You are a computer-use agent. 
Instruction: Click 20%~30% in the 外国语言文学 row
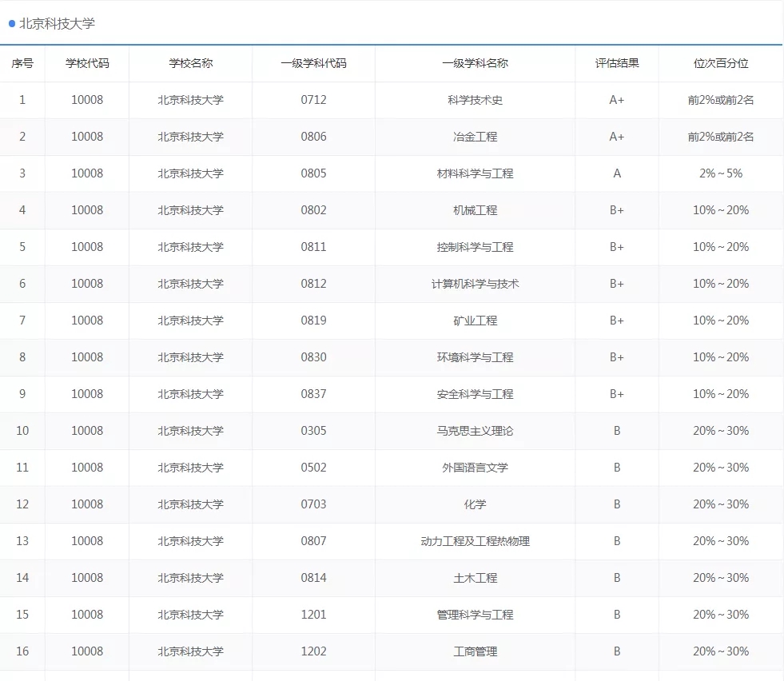721,468
